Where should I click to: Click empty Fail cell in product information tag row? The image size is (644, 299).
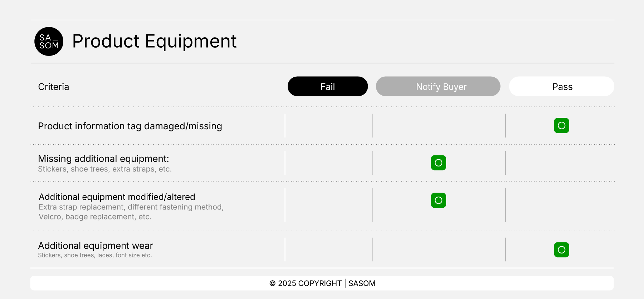click(328, 126)
